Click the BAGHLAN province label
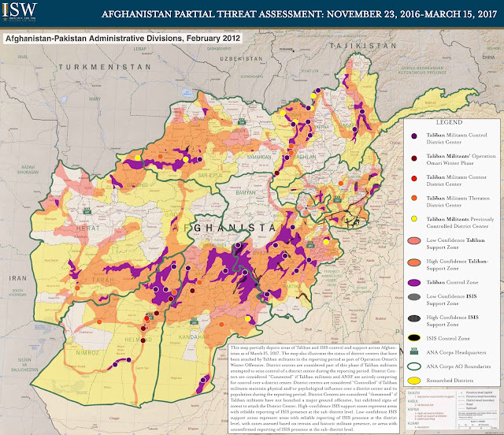The image size is (504, 435). [x=305, y=157]
